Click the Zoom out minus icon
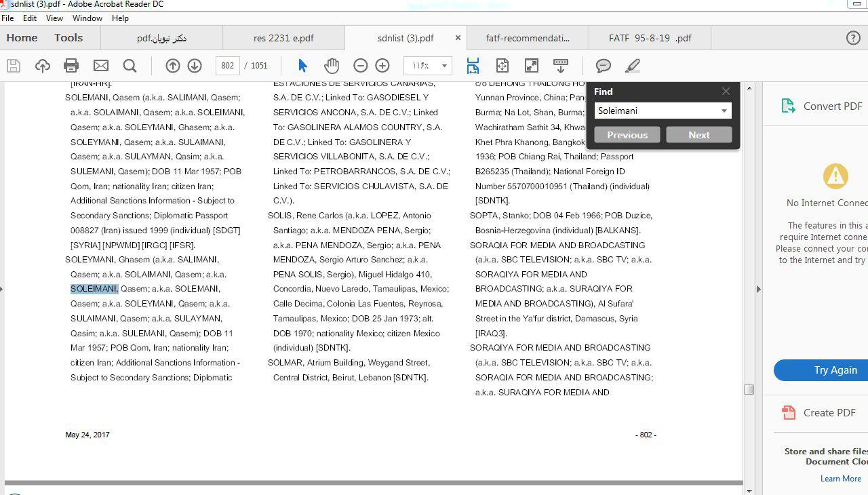Viewport: 868px width, 495px height. pos(361,66)
